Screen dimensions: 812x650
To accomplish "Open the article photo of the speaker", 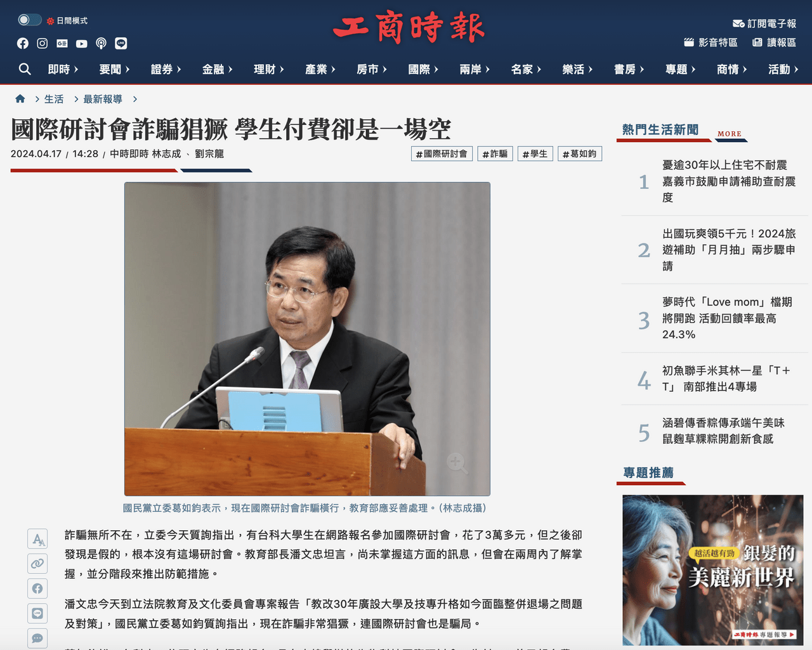I will [307, 339].
